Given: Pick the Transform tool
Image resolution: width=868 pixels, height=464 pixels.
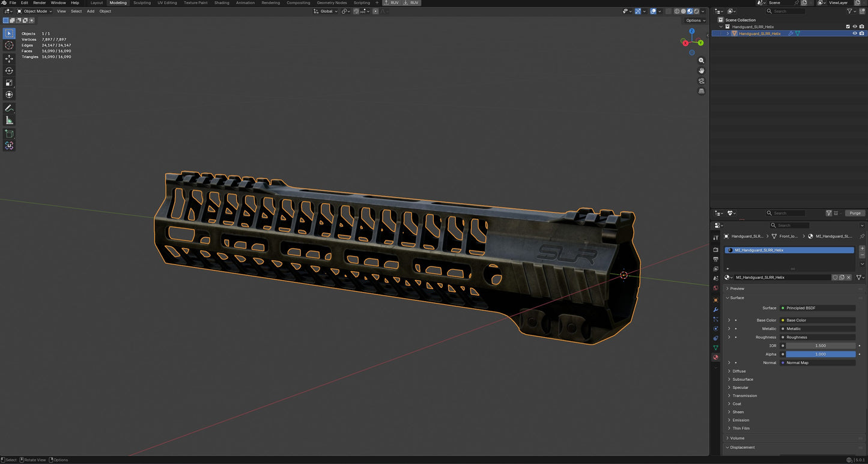Looking at the screenshot, I should (9, 94).
